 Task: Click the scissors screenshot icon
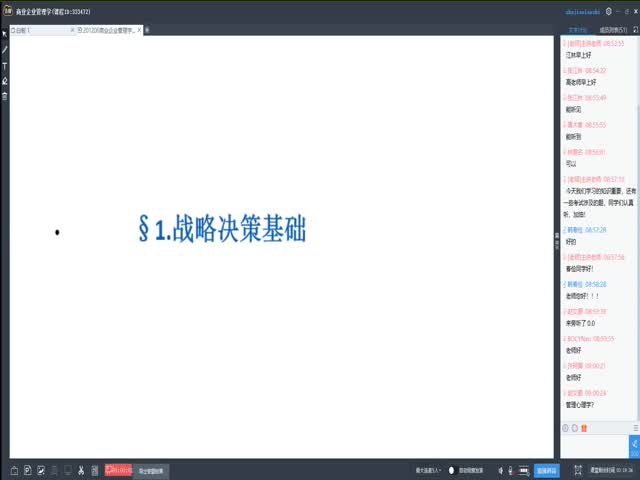(x=81, y=470)
